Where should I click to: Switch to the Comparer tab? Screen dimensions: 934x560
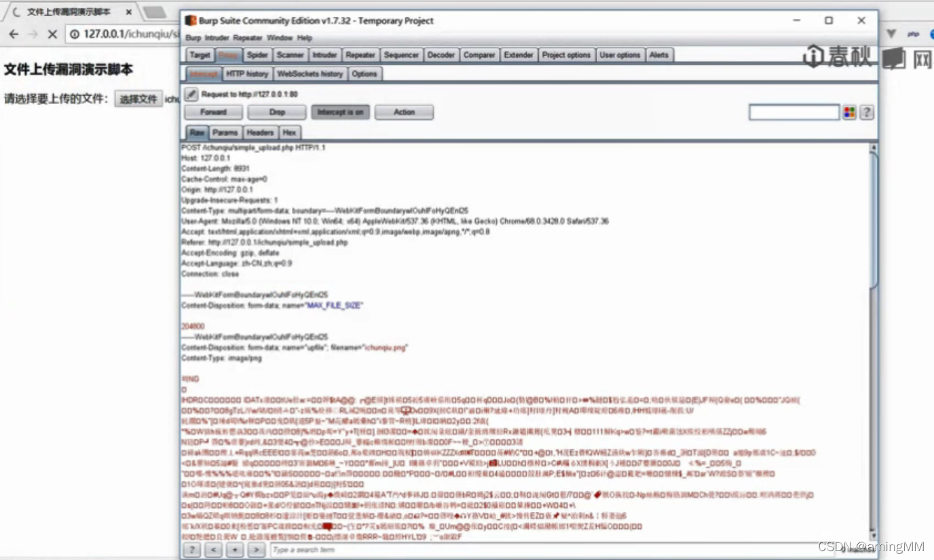point(479,55)
